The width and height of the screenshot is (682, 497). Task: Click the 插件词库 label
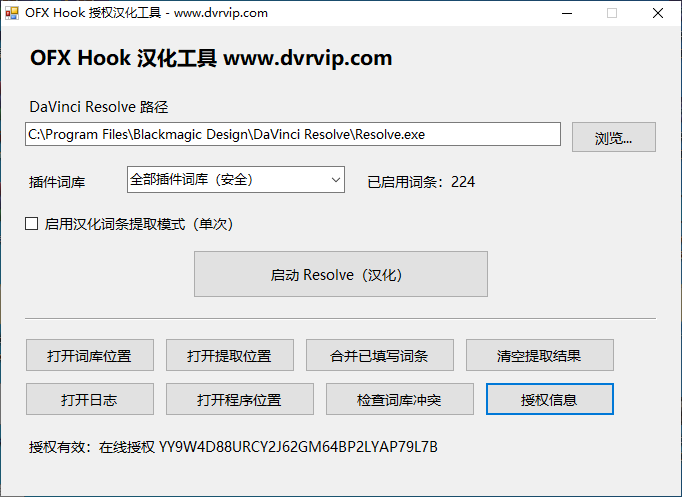(x=57, y=182)
